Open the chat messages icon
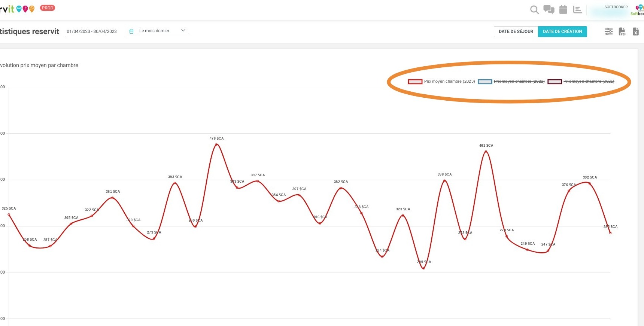The width and height of the screenshot is (644, 326). pos(549,10)
